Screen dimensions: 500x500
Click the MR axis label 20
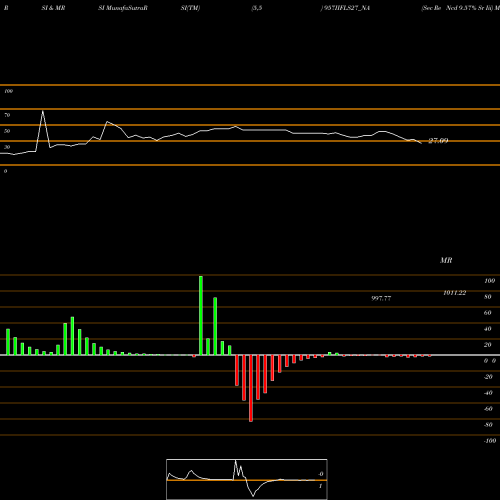coord(488,345)
